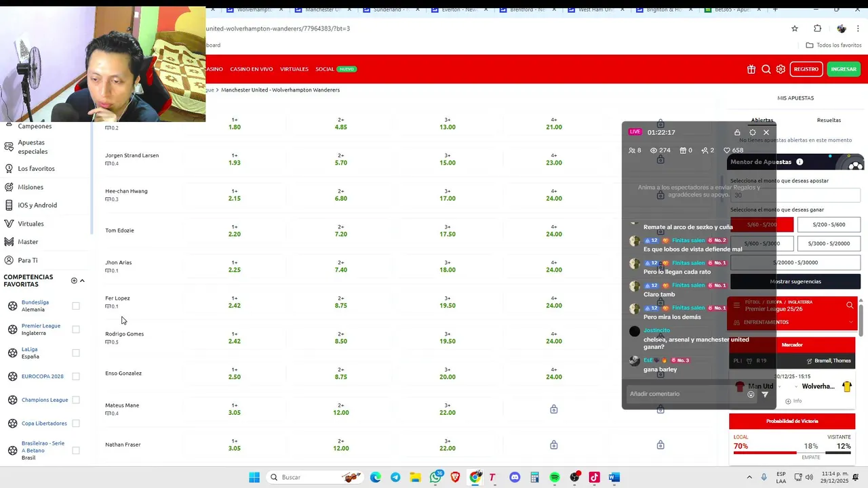Check the Premier League favorite checkbox

(76, 329)
